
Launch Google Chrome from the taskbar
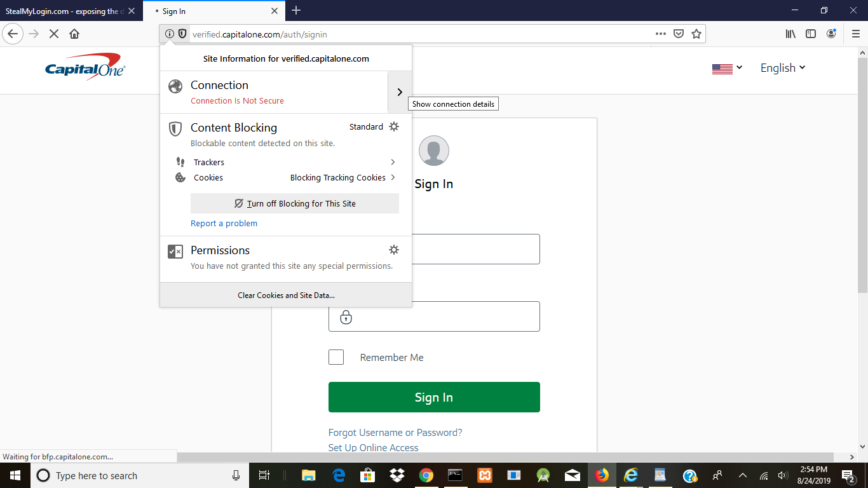(426, 475)
